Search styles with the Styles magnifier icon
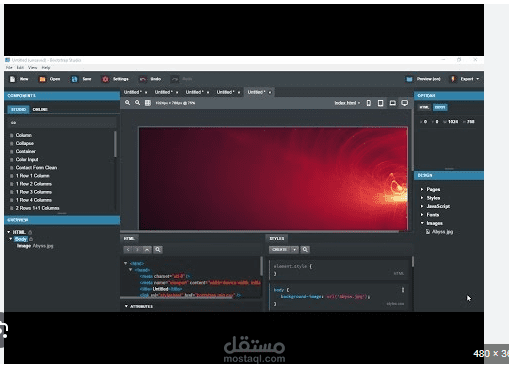Screen dimensions: 509x371 pos(305,250)
